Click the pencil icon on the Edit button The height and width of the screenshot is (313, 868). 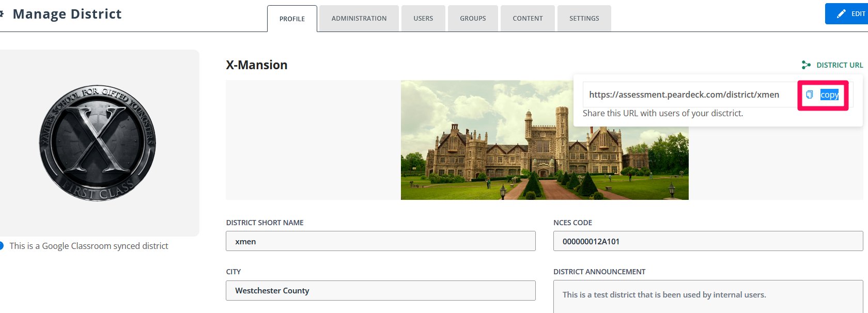pyautogui.click(x=841, y=14)
